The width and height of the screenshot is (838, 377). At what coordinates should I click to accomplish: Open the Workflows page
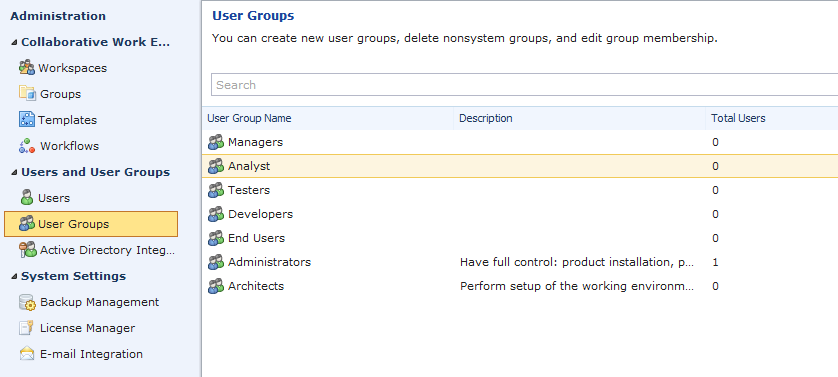point(69,146)
